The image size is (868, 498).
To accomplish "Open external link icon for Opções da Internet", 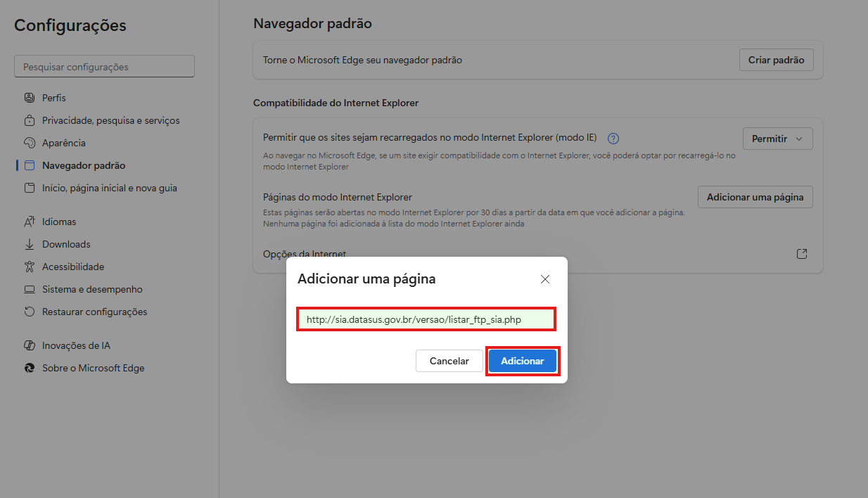I will 801,254.
